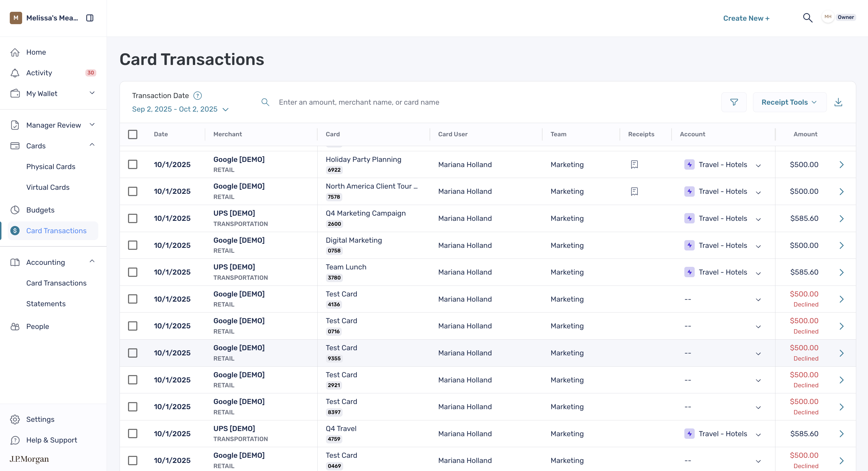Click lightning icon on Q4 Marketing Campaign row
868x471 pixels.
(690, 219)
